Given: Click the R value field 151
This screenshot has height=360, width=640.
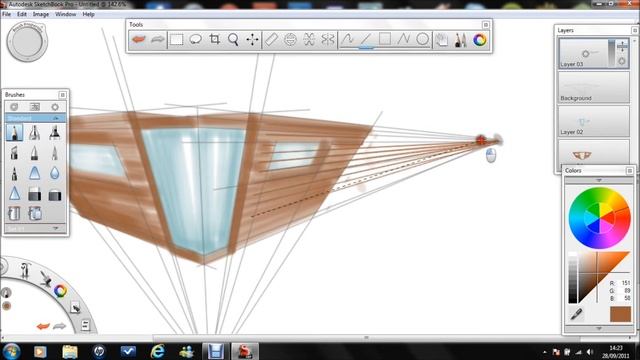Looking at the screenshot, I should [626, 283].
